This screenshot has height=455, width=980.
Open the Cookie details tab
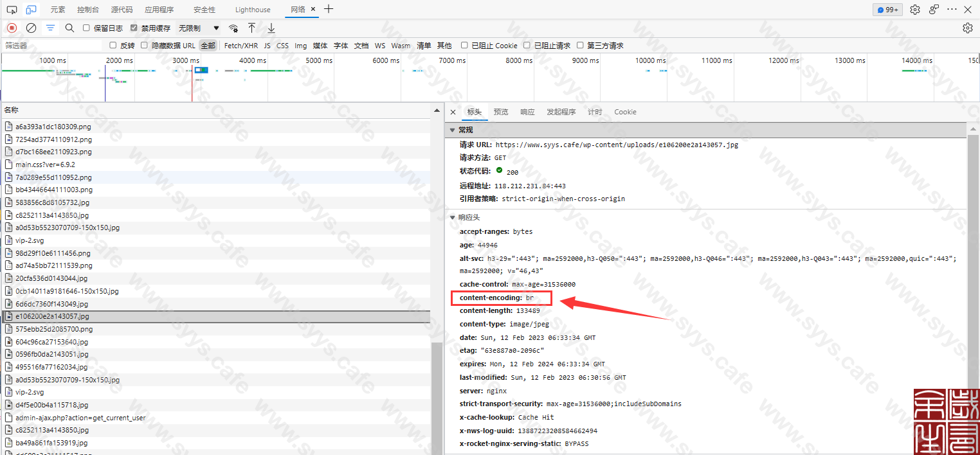(625, 112)
